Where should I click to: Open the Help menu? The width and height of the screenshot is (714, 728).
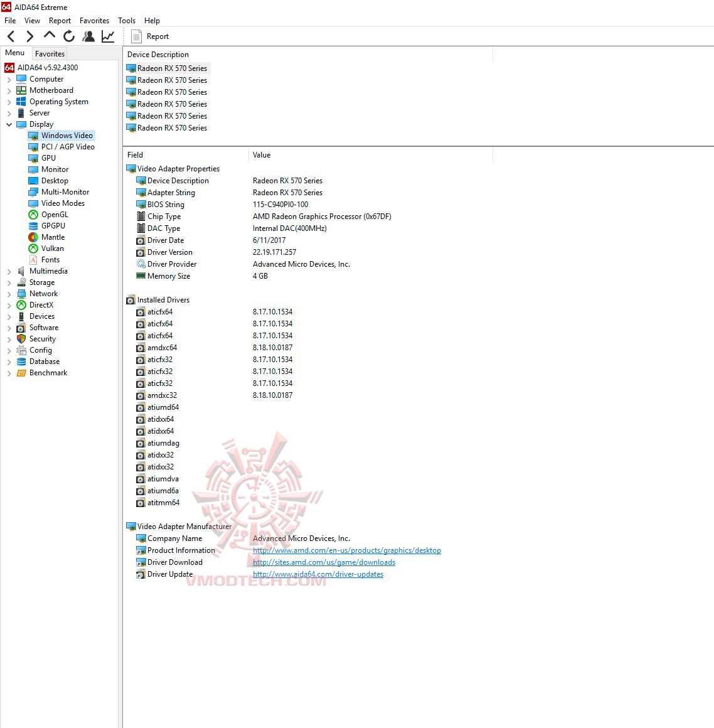click(152, 21)
